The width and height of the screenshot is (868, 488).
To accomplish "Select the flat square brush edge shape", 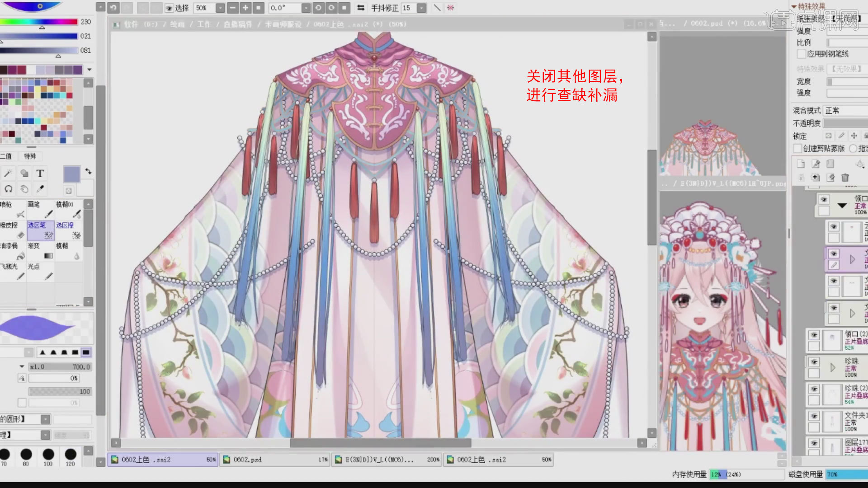I will tap(86, 352).
